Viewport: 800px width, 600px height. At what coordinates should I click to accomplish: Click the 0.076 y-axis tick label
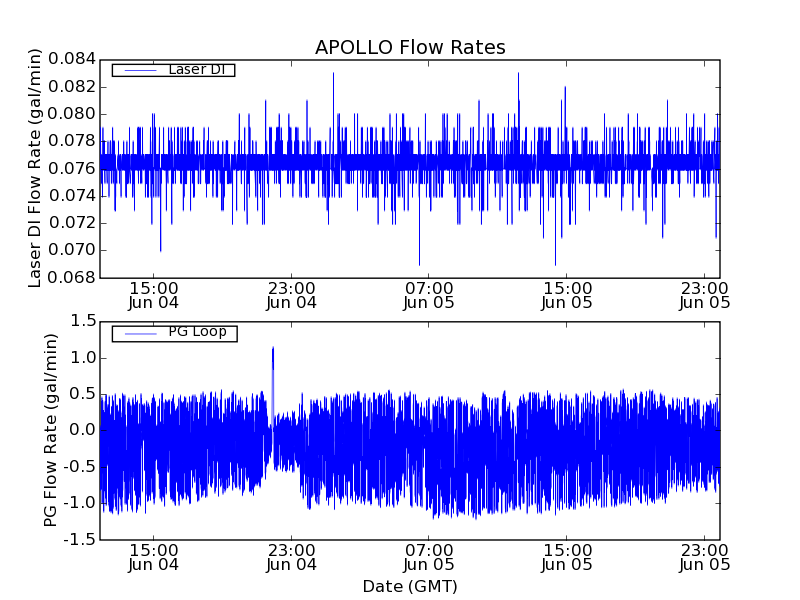pyautogui.click(x=72, y=168)
